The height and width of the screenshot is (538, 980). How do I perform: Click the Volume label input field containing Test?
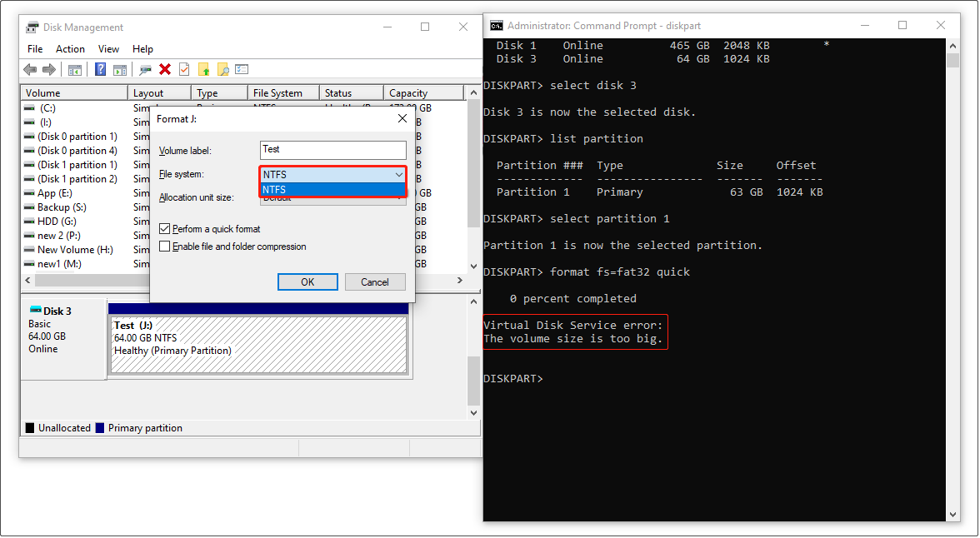(333, 150)
